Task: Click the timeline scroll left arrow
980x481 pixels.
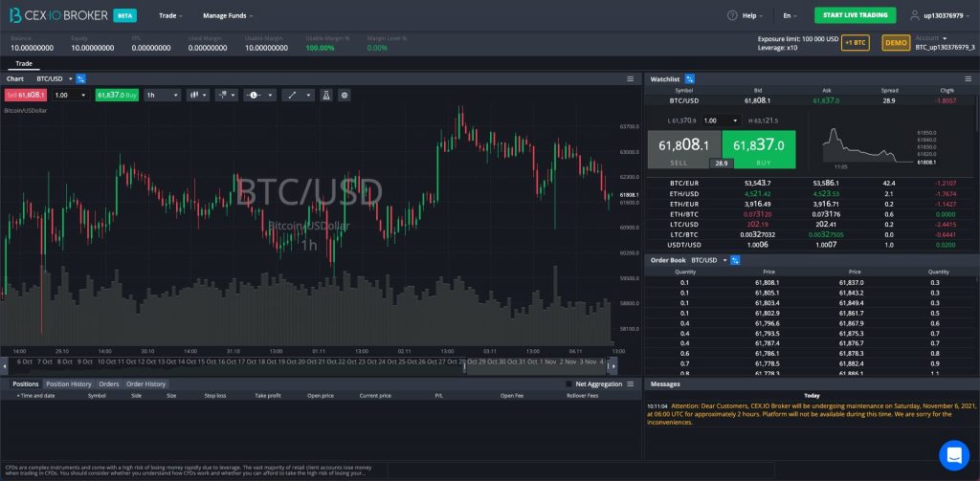Action: (5, 366)
